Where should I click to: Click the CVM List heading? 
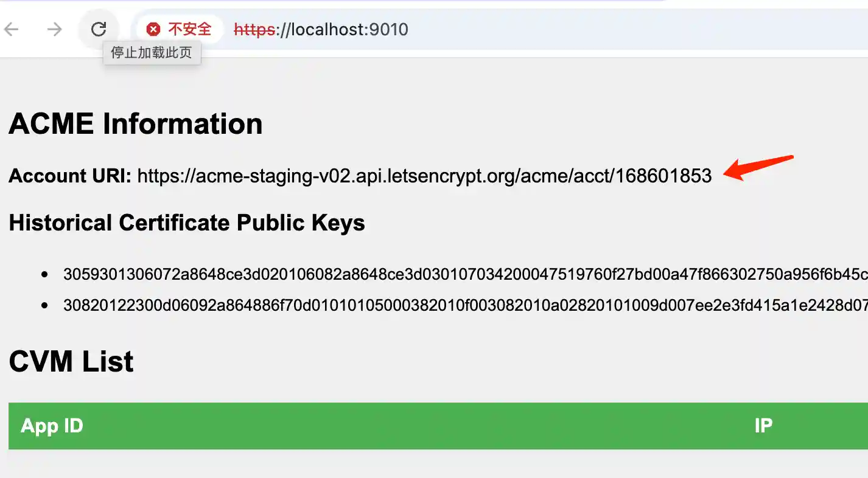[71, 361]
